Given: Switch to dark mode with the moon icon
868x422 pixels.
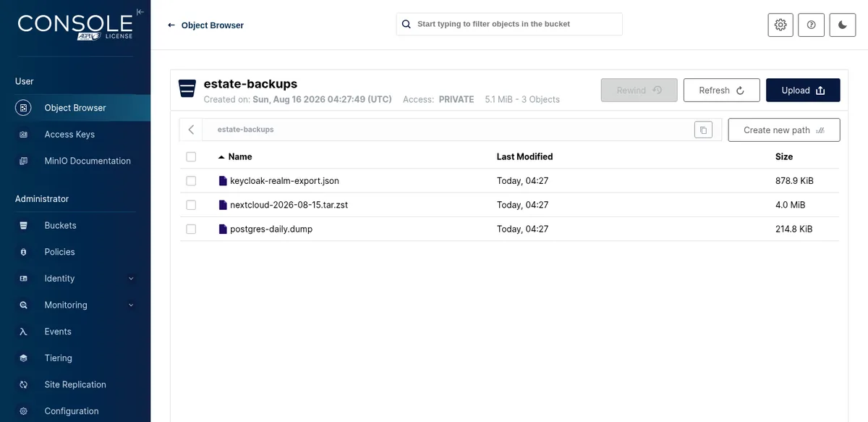Looking at the screenshot, I should [x=843, y=25].
